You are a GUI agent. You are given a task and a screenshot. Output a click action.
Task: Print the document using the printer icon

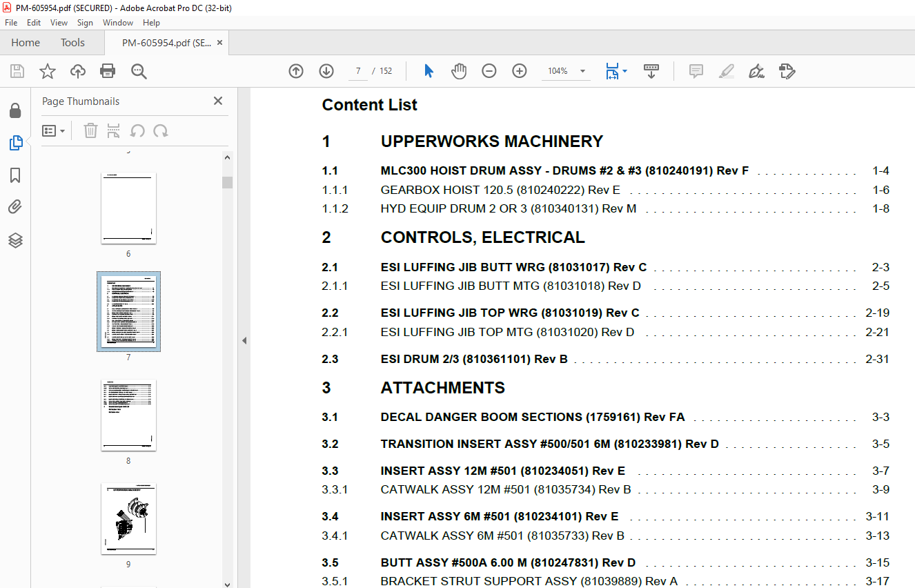108,71
